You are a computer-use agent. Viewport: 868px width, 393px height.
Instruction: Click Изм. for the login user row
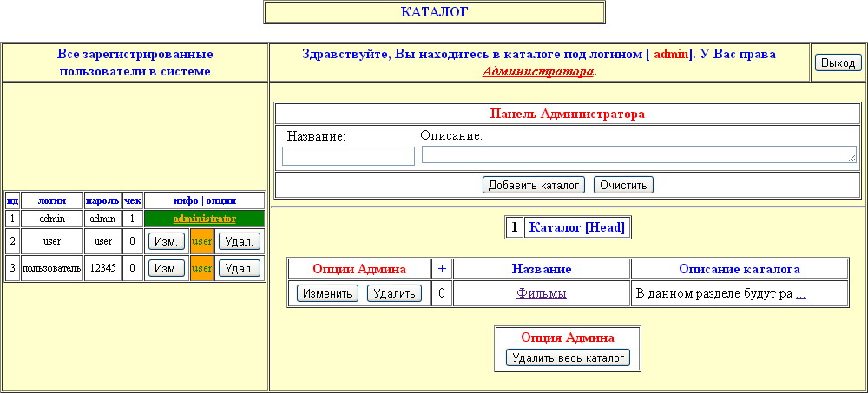coord(166,241)
